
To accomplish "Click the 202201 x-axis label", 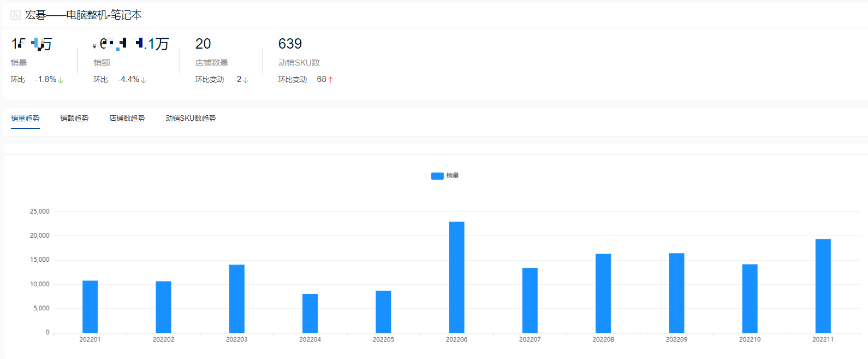I will pyautogui.click(x=90, y=339).
